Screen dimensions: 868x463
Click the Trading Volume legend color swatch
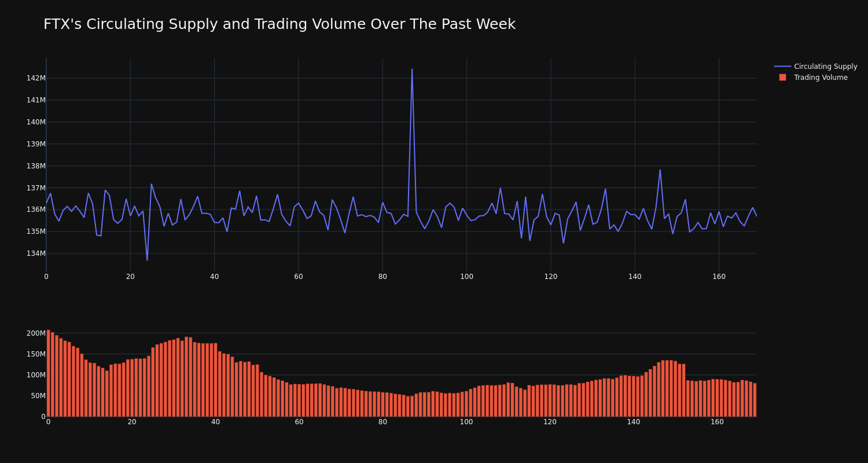tap(782, 78)
